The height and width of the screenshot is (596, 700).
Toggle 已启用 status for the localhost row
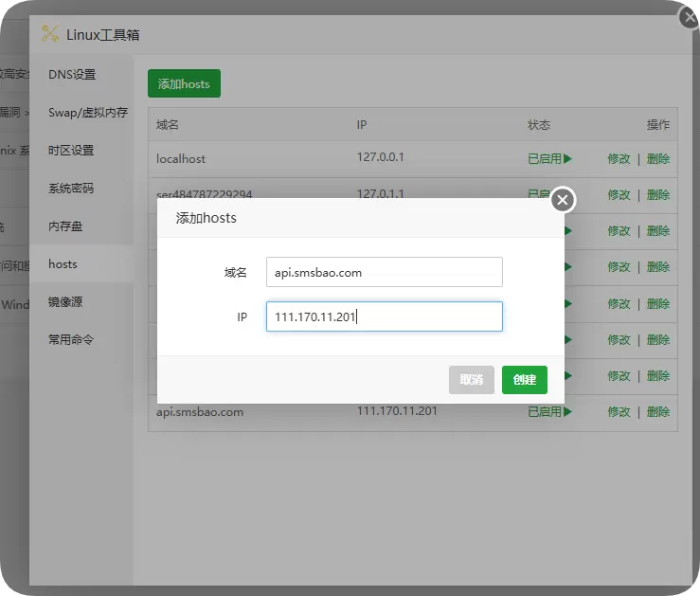pyautogui.click(x=549, y=159)
